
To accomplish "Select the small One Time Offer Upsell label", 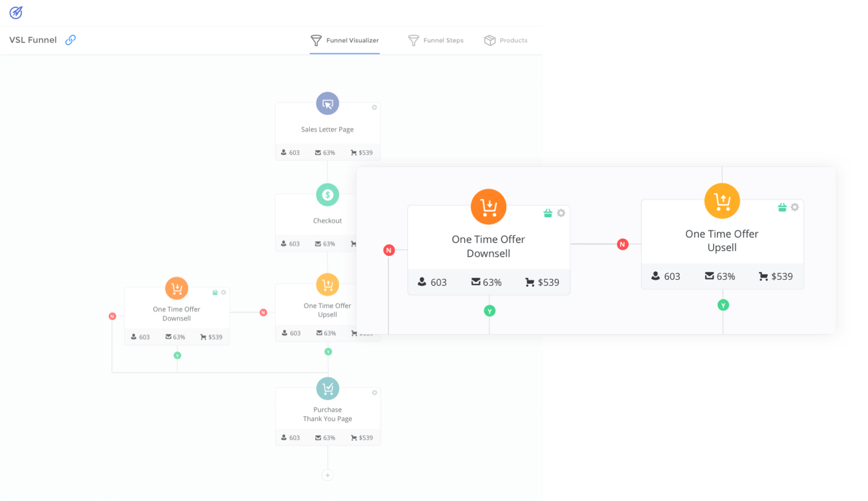I will (327, 310).
